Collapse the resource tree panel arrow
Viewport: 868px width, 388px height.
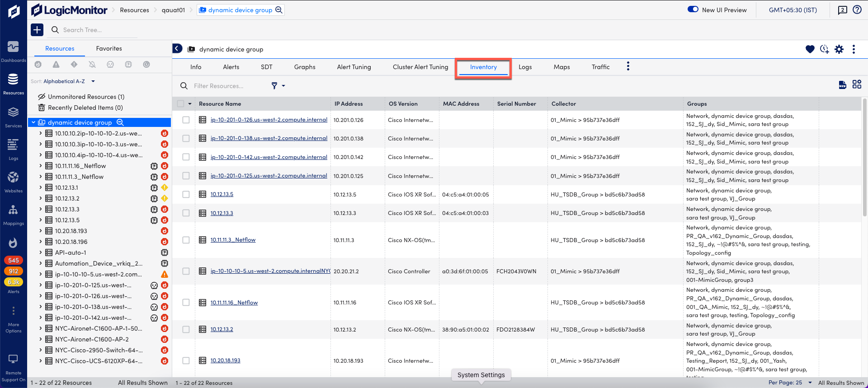pos(178,49)
